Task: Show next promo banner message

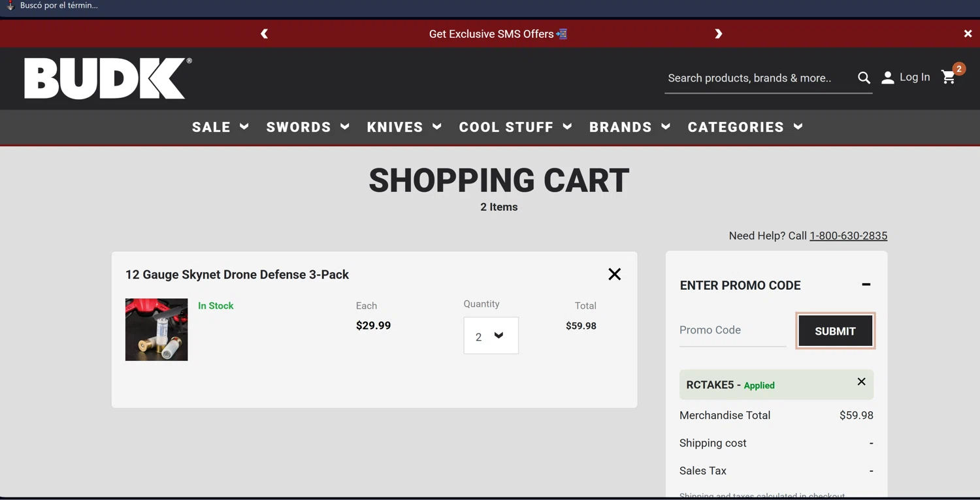Action: coord(718,34)
